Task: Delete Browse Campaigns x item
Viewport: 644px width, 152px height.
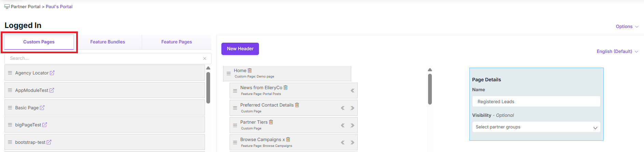Action: pos(288,139)
